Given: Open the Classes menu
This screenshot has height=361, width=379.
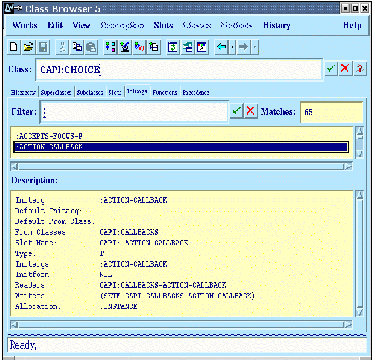Looking at the screenshot, I should (x=197, y=25).
